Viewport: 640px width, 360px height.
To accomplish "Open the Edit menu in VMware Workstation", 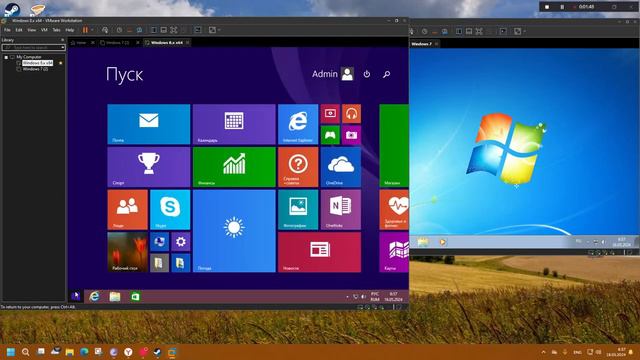I will click(19, 30).
